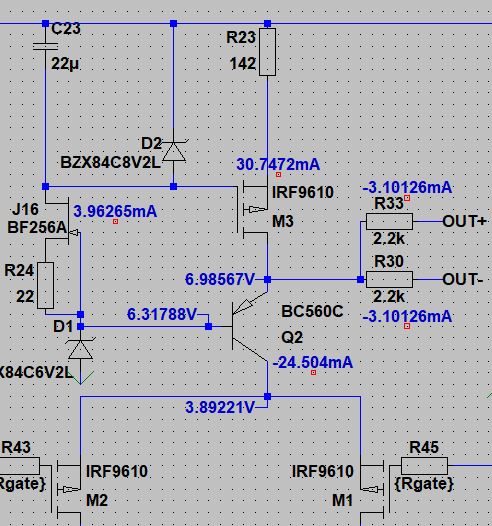
Task: Click the junction at the Q2 base wire
Action: click(x=208, y=326)
